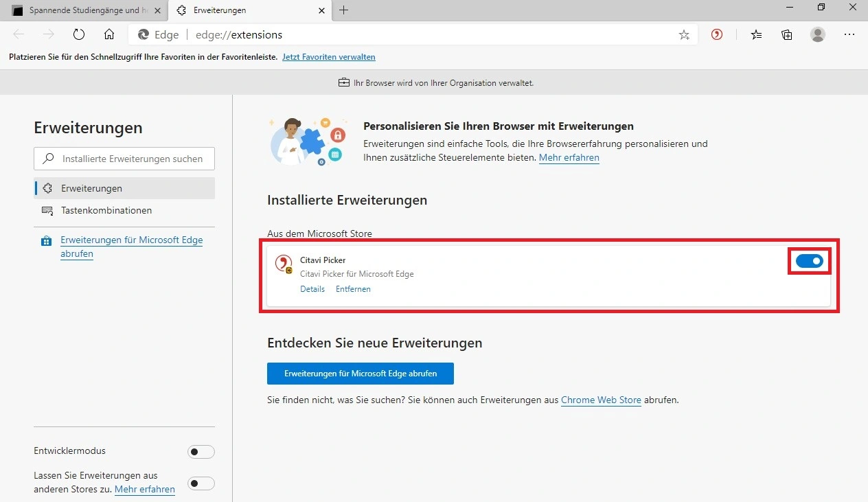This screenshot has height=502, width=868.
Task: Open a new tab with plus icon
Action: click(344, 10)
